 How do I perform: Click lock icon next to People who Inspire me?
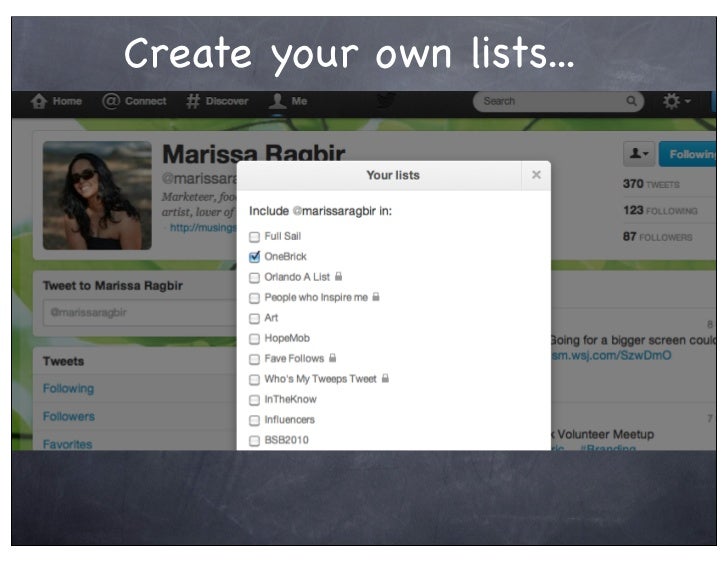click(x=376, y=297)
